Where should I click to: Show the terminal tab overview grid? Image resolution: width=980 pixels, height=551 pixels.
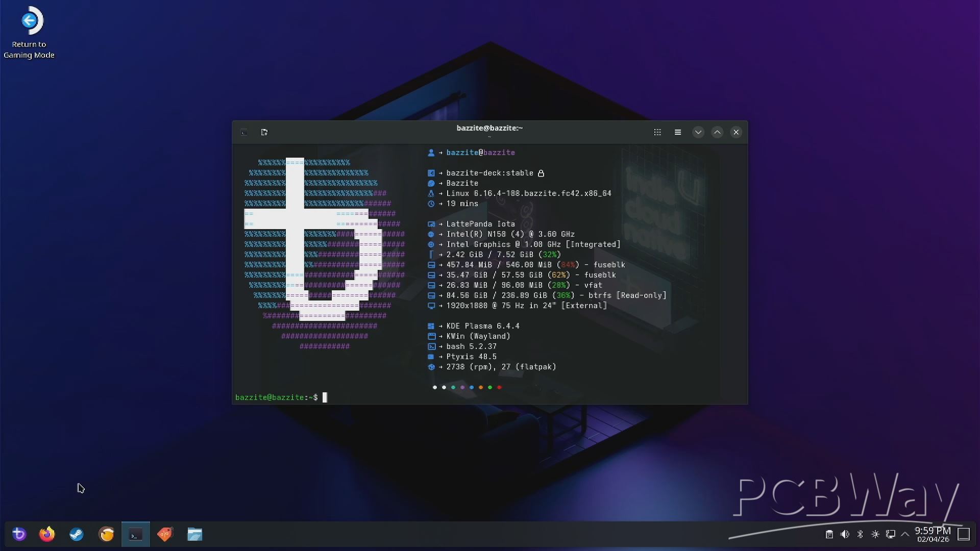coord(657,132)
